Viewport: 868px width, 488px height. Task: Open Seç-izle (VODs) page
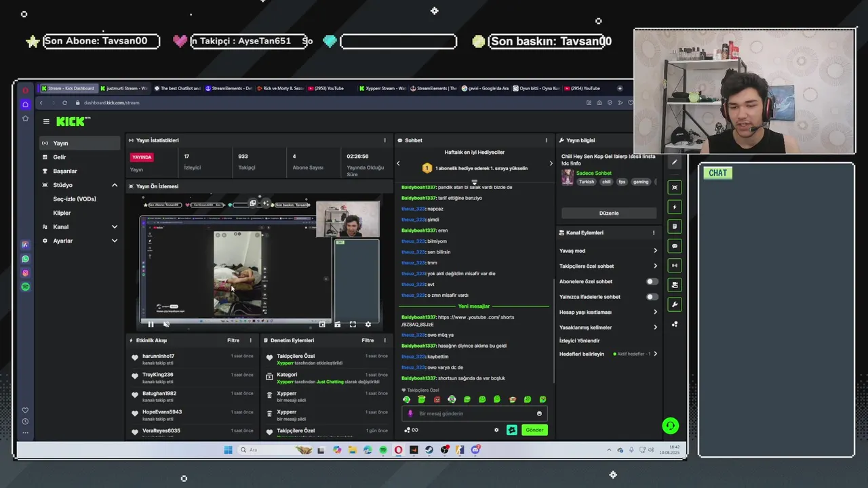(75, 199)
